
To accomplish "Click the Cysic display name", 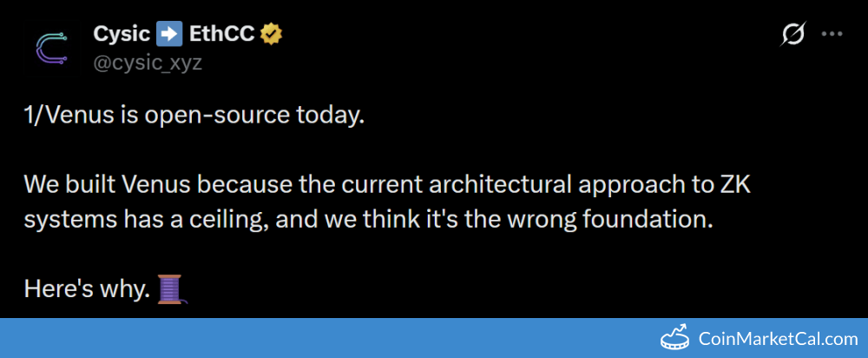I will (122, 35).
